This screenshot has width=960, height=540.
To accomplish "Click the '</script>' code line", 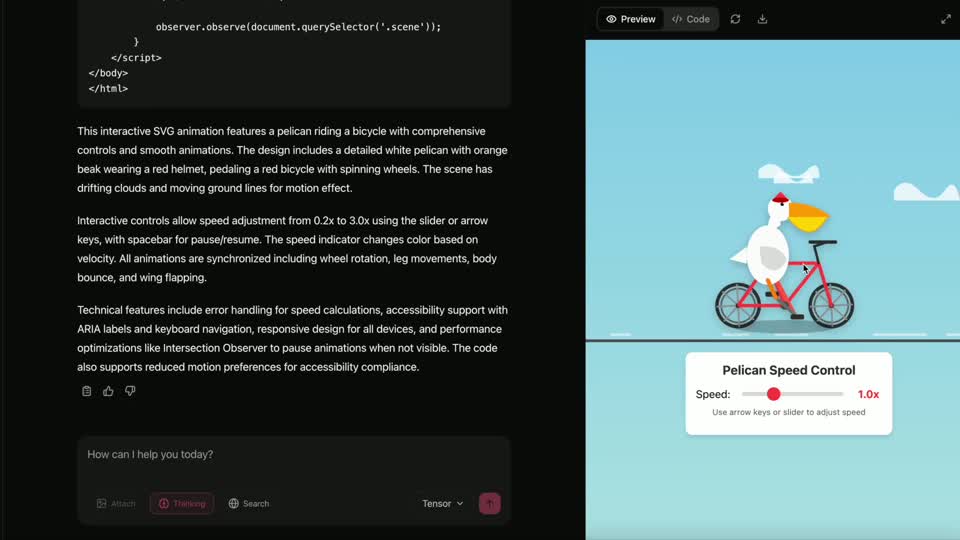I will [x=136, y=58].
